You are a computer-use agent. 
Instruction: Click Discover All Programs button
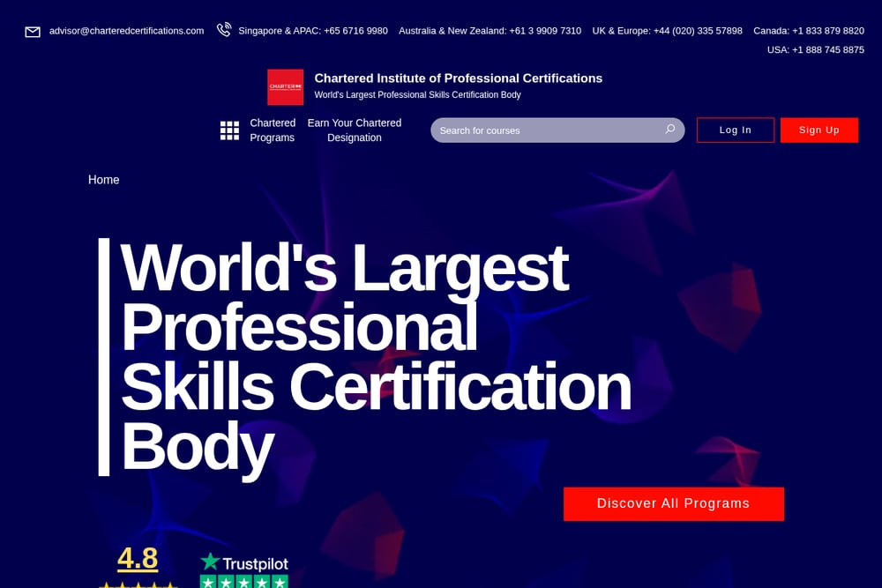[673, 503]
